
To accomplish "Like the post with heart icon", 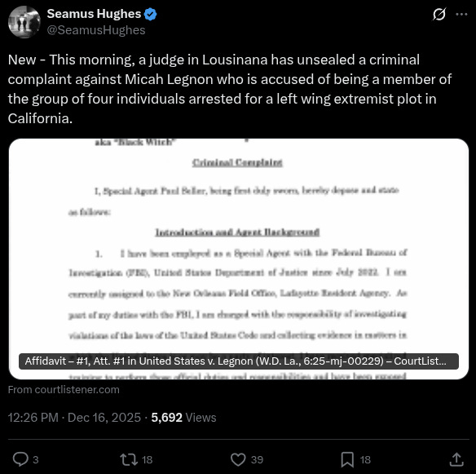I will click(x=238, y=459).
